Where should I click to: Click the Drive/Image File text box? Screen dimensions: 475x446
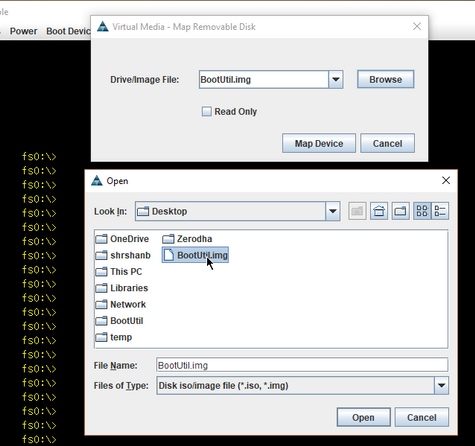(x=264, y=79)
